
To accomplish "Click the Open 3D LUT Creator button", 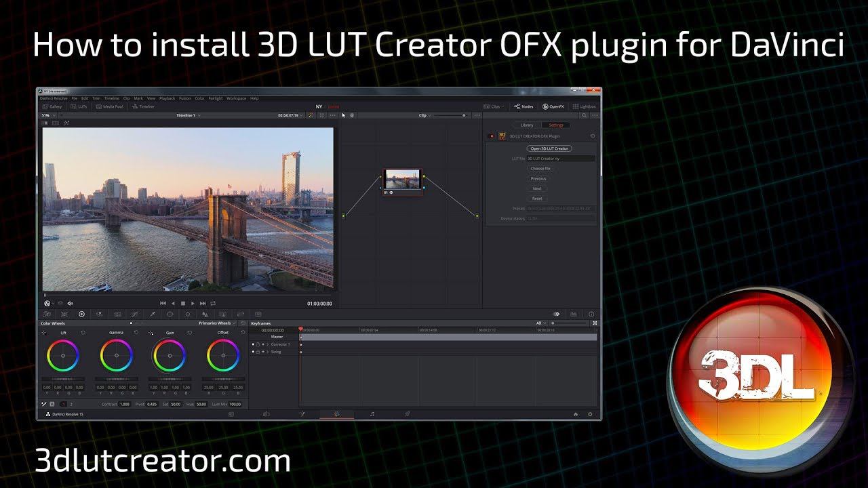I will (x=549, y=148).
